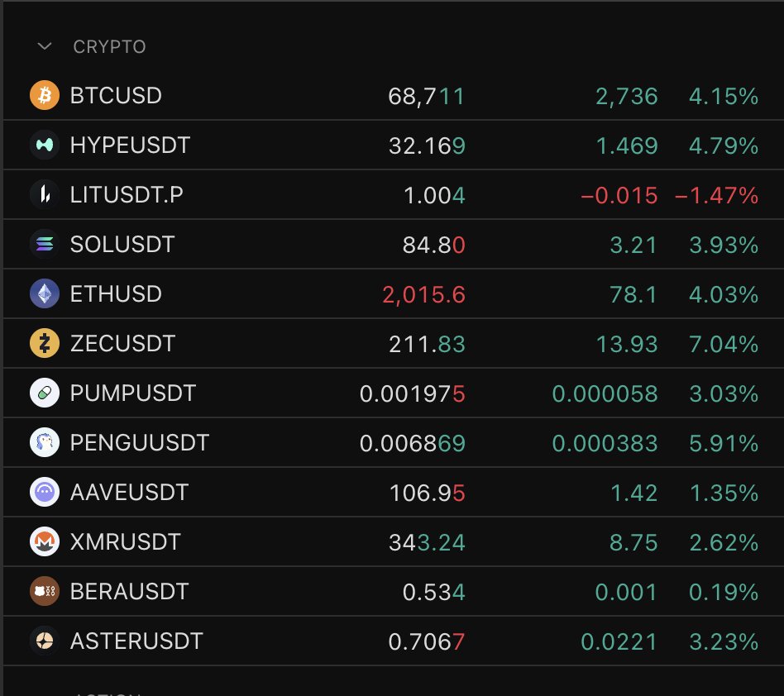Screen dimensions: 784x696
Task: Select the CRYPTO section header label
Action: click(109, 46)
